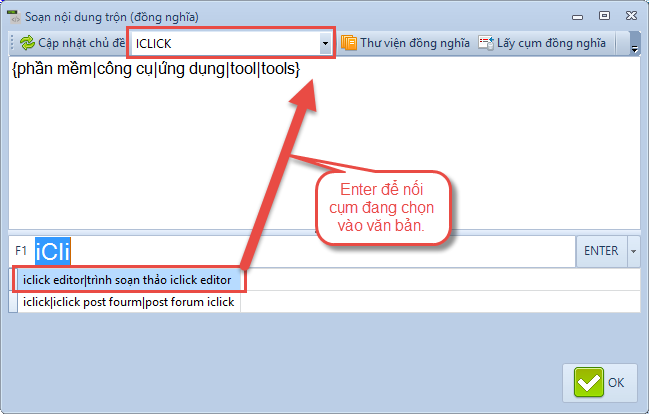Screen dimensions: 649x414
Task: Select row iclick|iclick post fourm|post forum iclick
Action: pyautogui.click(x=129, y=302)
